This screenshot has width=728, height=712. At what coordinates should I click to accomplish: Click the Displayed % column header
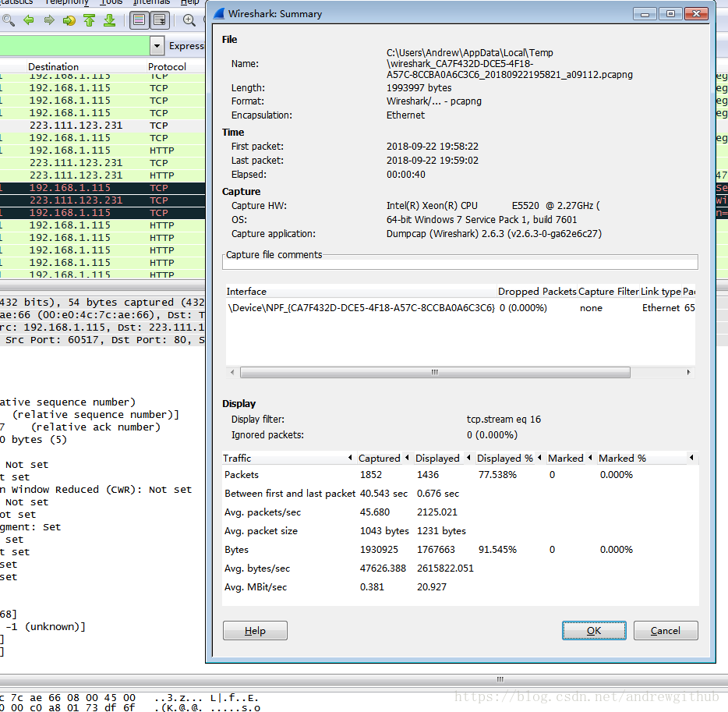pos(509,458)
